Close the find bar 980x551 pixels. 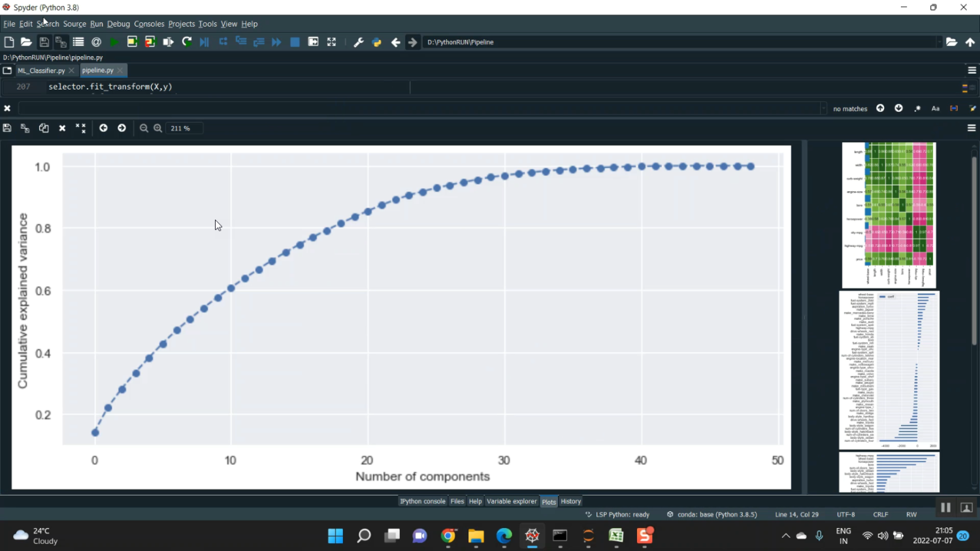7,108
